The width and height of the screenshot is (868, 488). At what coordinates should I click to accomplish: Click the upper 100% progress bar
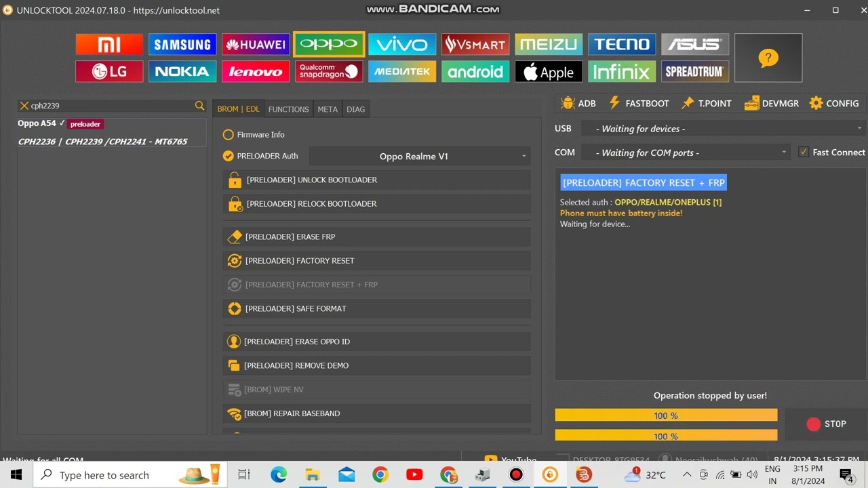[666, 415]
